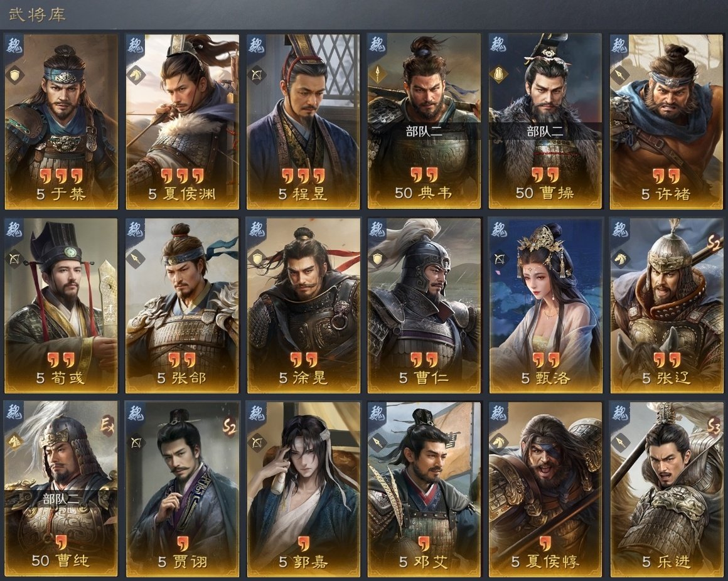
Task: Click the red star rating on 徐晃
Action: (x=303, y=359)
